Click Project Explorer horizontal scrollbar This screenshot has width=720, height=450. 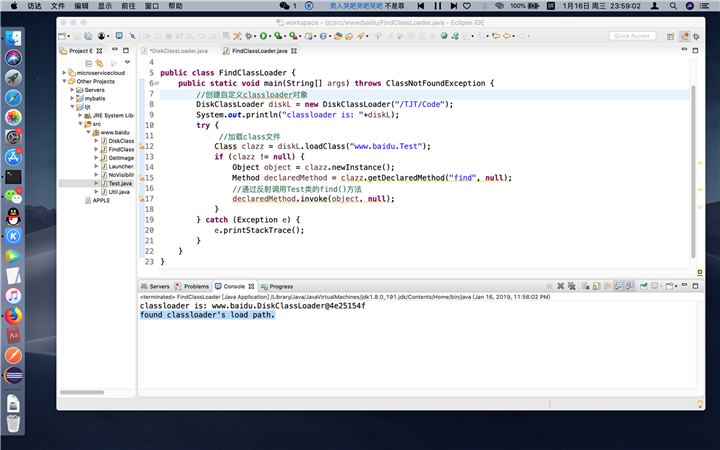click(x=82, y=392)
